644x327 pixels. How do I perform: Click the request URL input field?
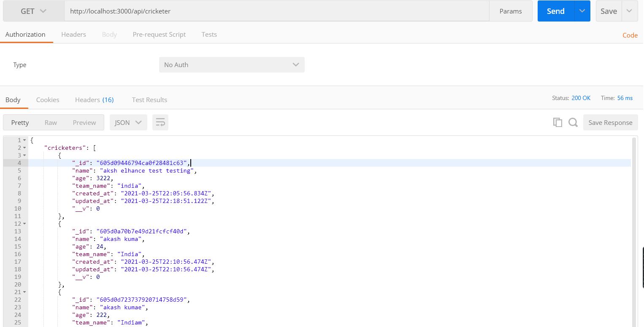click(x=277, y=11)
